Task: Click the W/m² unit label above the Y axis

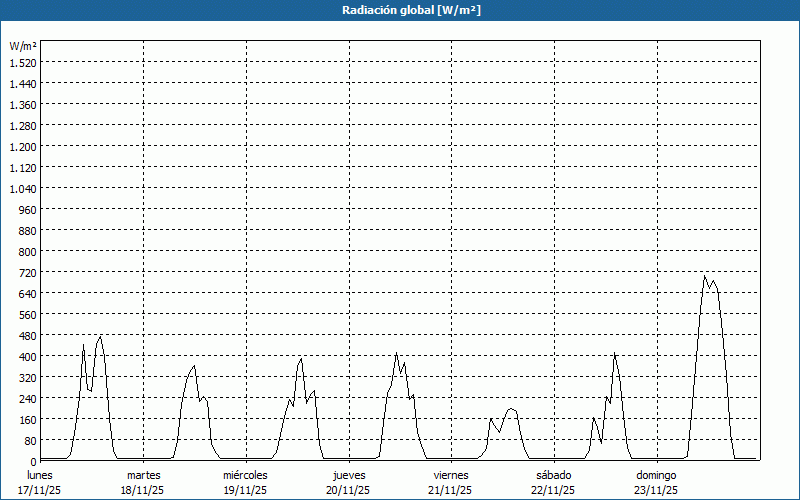Action: coord(23,46)
